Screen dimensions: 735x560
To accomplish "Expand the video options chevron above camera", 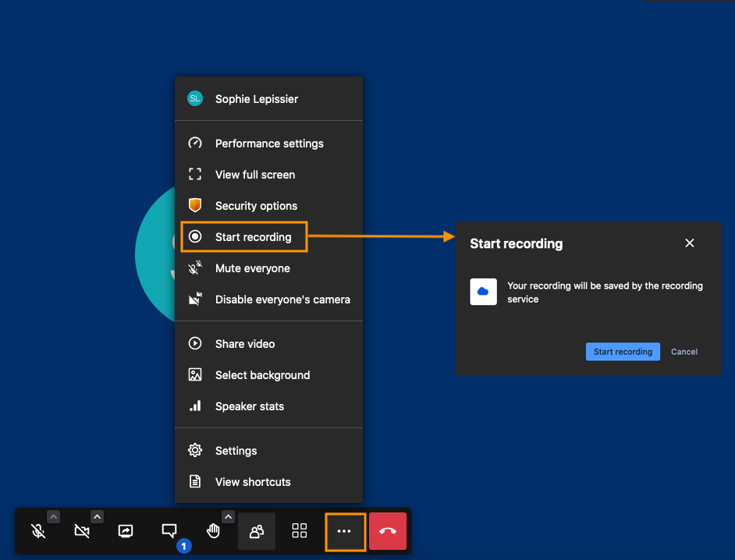I will [97, 516].
